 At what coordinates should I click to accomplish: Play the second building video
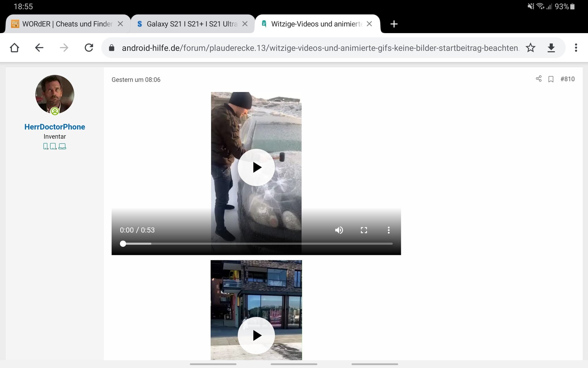256,335
